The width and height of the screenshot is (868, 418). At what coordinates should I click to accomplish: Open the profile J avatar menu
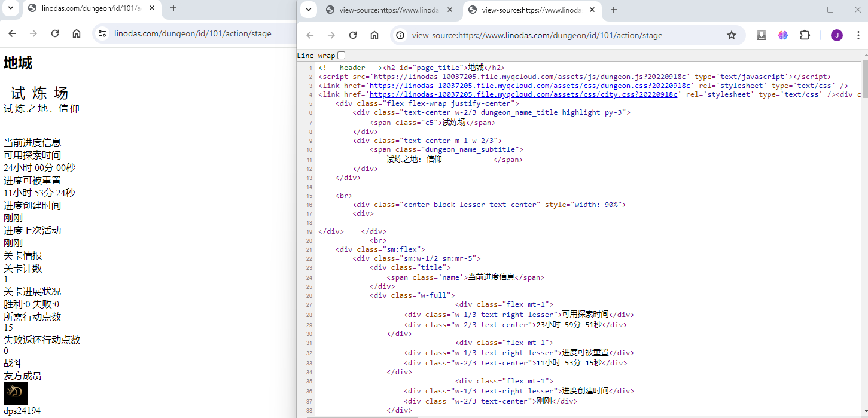click(836, 35)
